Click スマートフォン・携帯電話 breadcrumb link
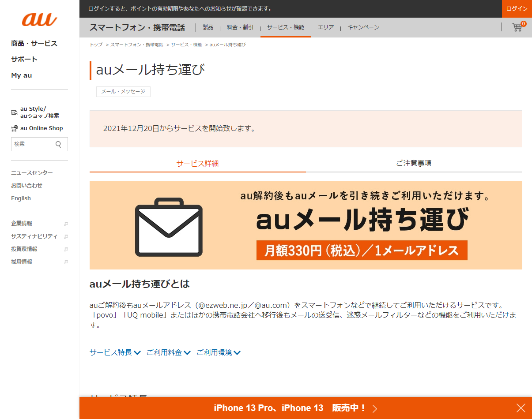This screenshot has height=419, width=532. click(137, 45)
